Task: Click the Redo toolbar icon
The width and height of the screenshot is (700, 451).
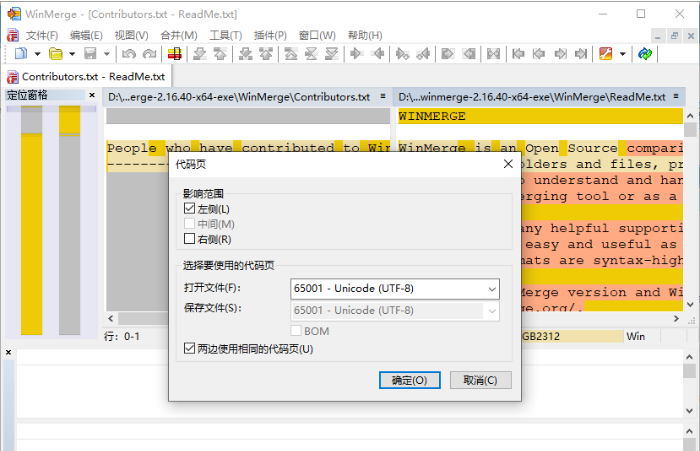Action: 149,54
